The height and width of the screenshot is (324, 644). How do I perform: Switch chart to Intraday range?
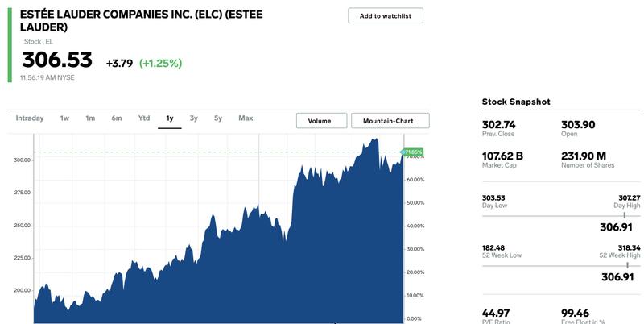coord(30,118)
